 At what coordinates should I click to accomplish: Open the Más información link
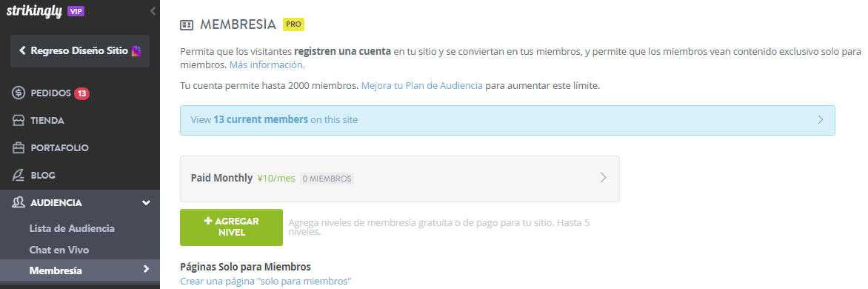(267, 64)
